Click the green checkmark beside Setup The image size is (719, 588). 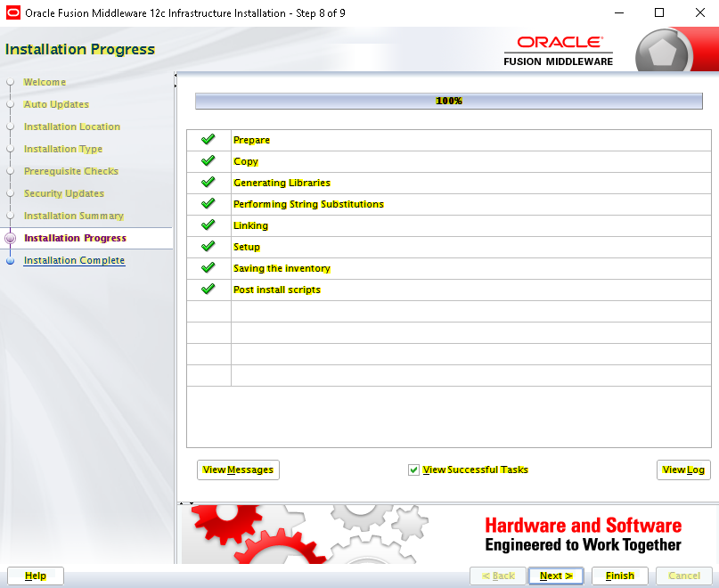208,246
